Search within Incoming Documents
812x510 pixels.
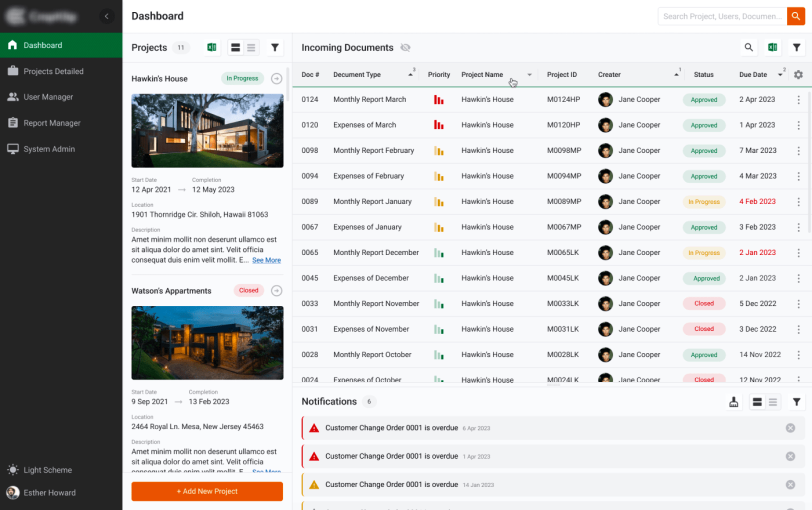click(748, 47)
